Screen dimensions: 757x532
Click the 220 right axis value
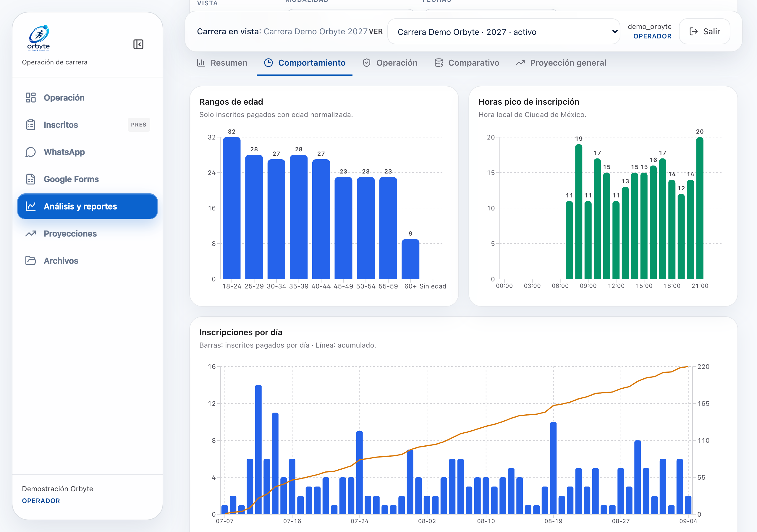coord(703,366)
